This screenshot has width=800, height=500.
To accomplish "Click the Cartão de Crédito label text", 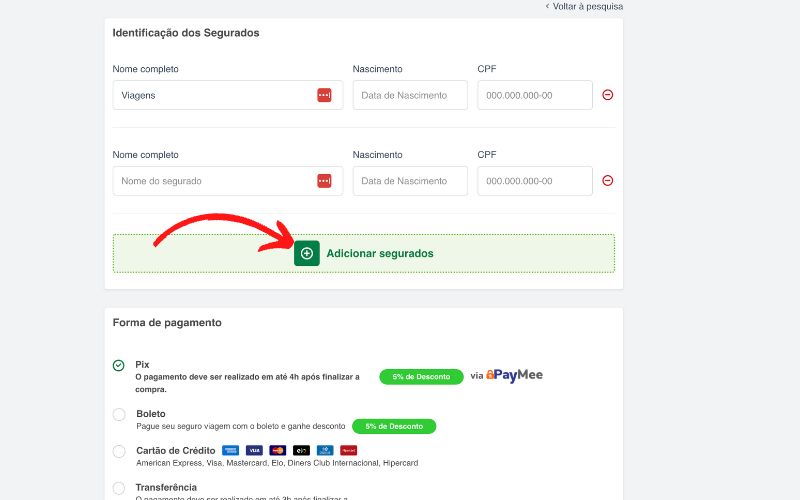I will pyautogui.click(x=176, y=451).
